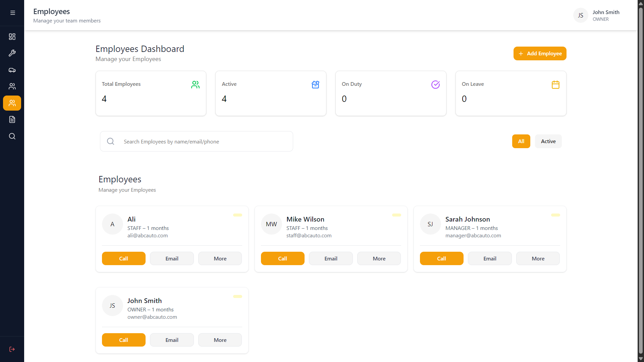Open the hamburger navigation menu
This screenshot has width=644, height=362.
coord(12,12)
